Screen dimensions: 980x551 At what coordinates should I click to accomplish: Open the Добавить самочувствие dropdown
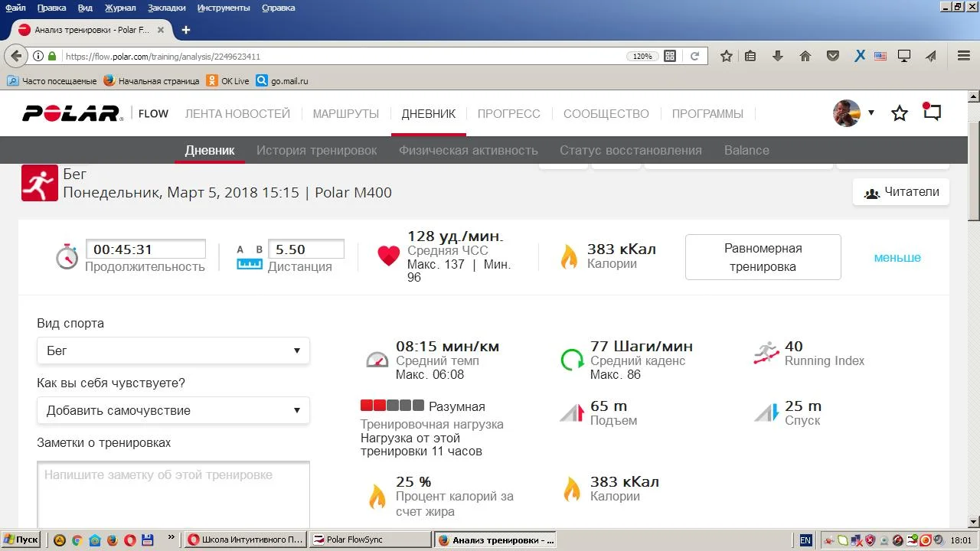[173, 410]
